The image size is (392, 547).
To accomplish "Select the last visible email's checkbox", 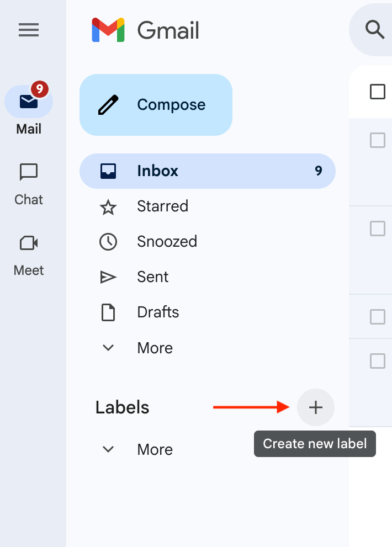I will click(x=378, y=361).
